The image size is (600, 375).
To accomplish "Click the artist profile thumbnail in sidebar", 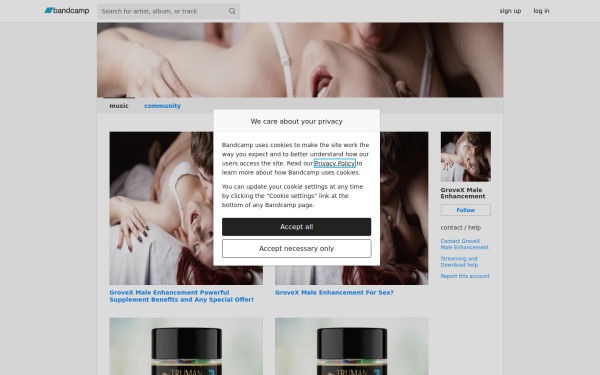I will [466, 157].
